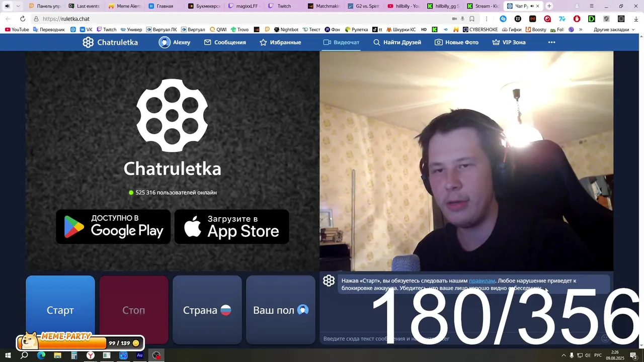
Task: Open the Alexey profile avatar
Action: (165, 42)
